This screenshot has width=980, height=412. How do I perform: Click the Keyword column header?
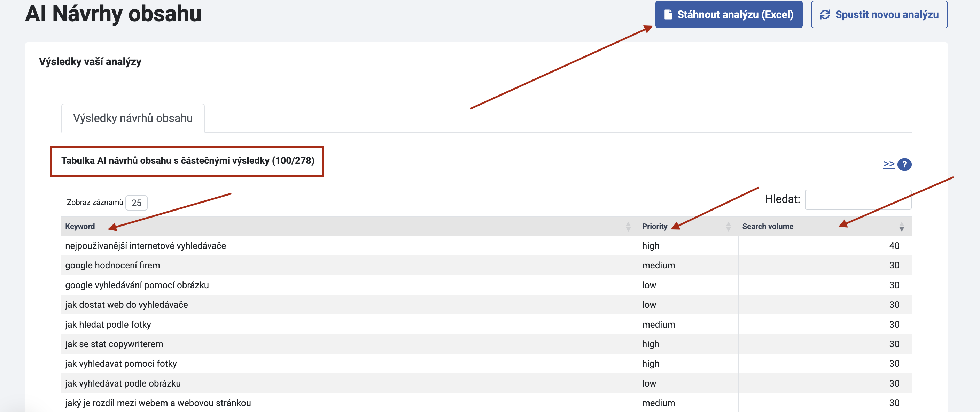[80, 227]
